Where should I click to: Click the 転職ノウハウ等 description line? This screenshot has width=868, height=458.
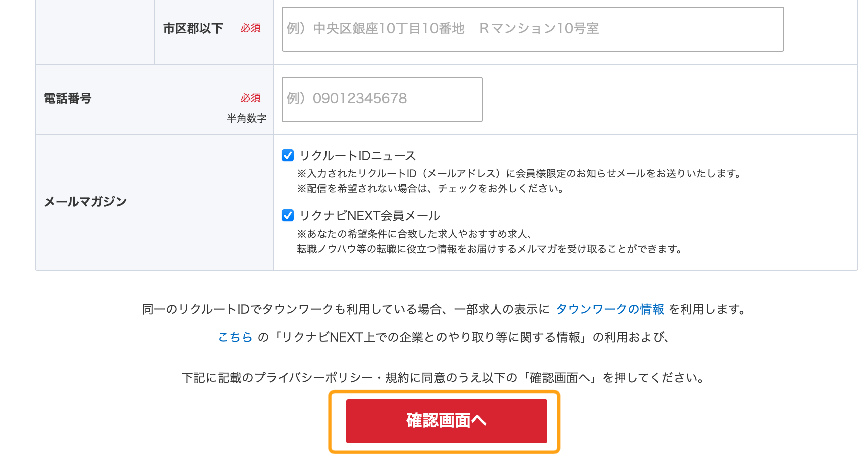pos(490,249)
